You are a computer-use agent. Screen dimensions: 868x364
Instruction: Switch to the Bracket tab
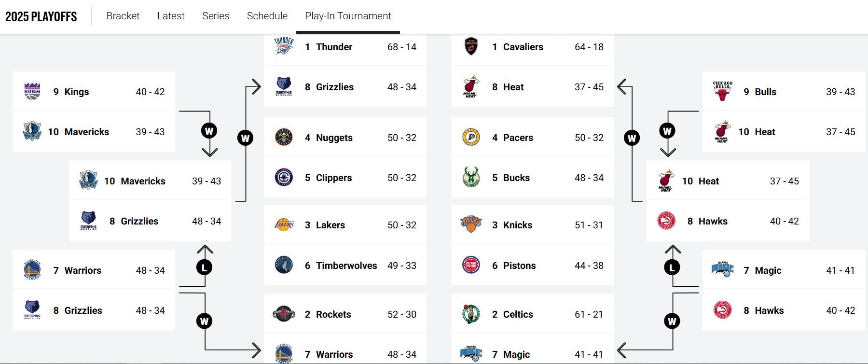[x=123, y=16]
